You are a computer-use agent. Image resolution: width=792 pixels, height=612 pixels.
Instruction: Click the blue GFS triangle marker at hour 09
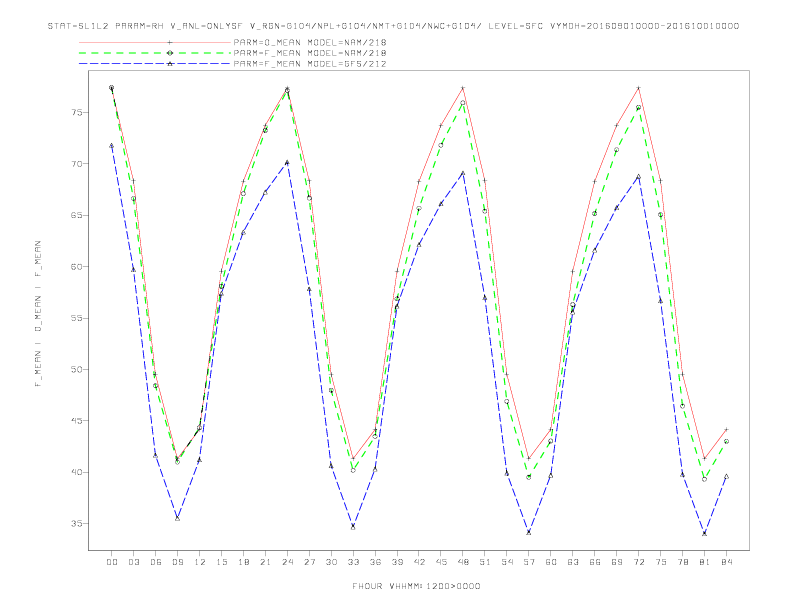click(177, 518)
